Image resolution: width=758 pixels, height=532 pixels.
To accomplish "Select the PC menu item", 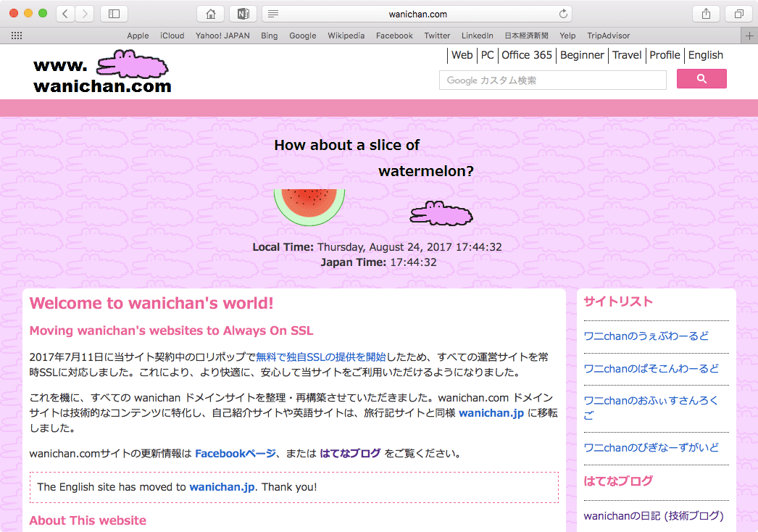I will pos(487,55).
